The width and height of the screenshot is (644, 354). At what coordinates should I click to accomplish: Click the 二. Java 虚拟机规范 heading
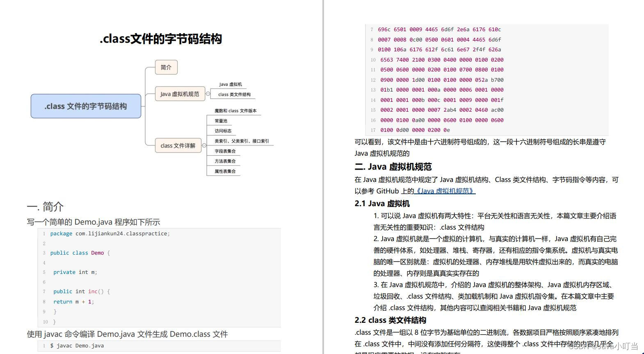393,167
